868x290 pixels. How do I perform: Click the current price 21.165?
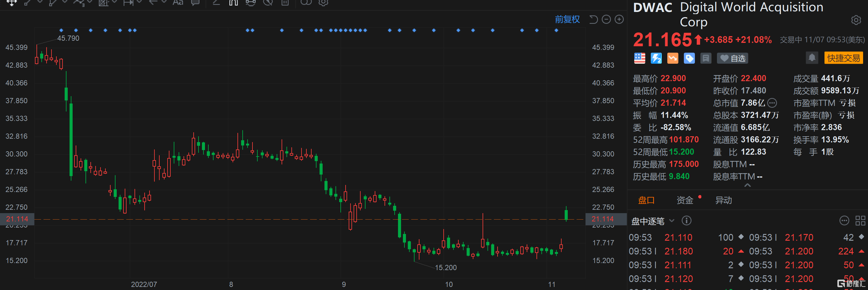(662, 40)
